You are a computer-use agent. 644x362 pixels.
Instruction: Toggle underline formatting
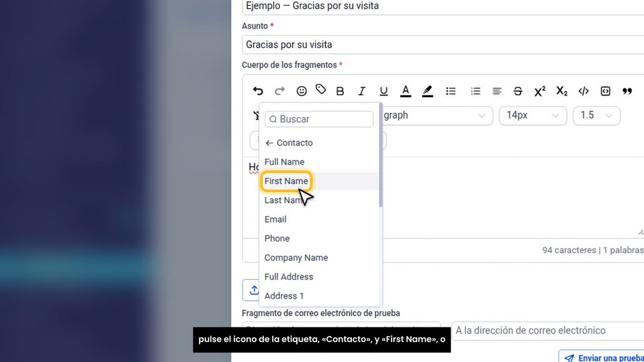pyautogui.click(x=383, y=91)
